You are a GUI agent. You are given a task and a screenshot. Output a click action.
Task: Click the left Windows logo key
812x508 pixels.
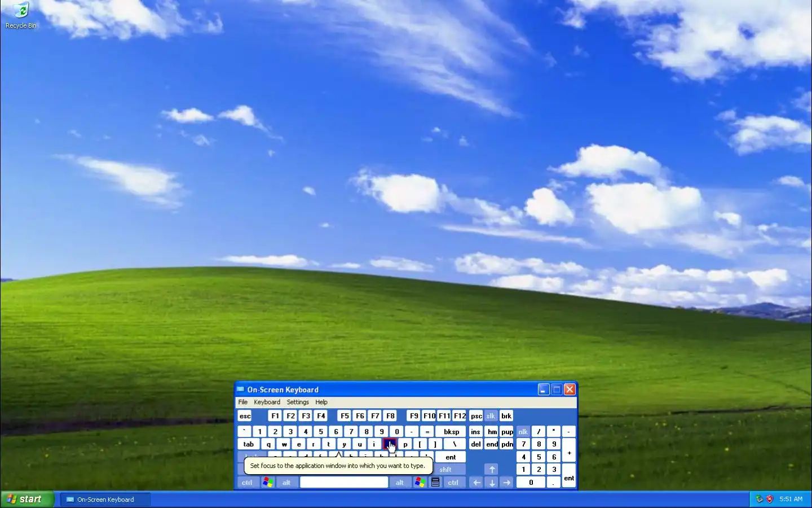tap(268, 483)
